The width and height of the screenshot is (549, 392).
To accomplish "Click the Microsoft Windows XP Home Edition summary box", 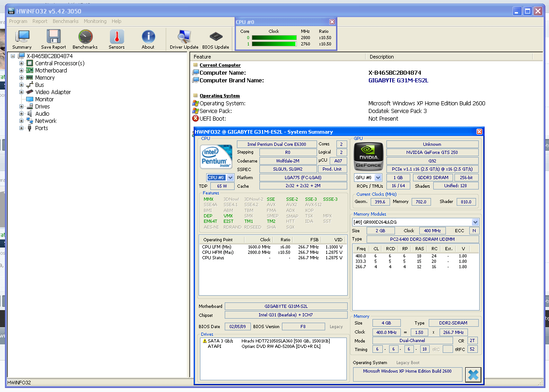I will click(408, 374).
